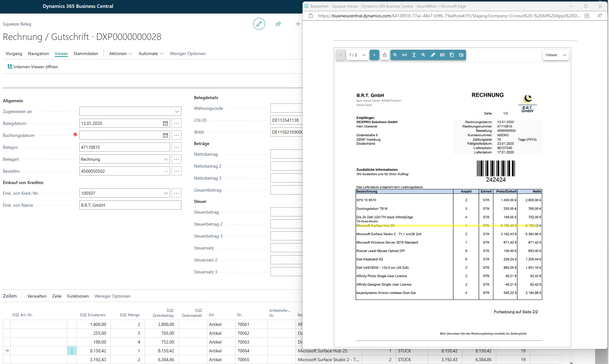
Task: Click the SQZ Menge column header
Action: 129,315
